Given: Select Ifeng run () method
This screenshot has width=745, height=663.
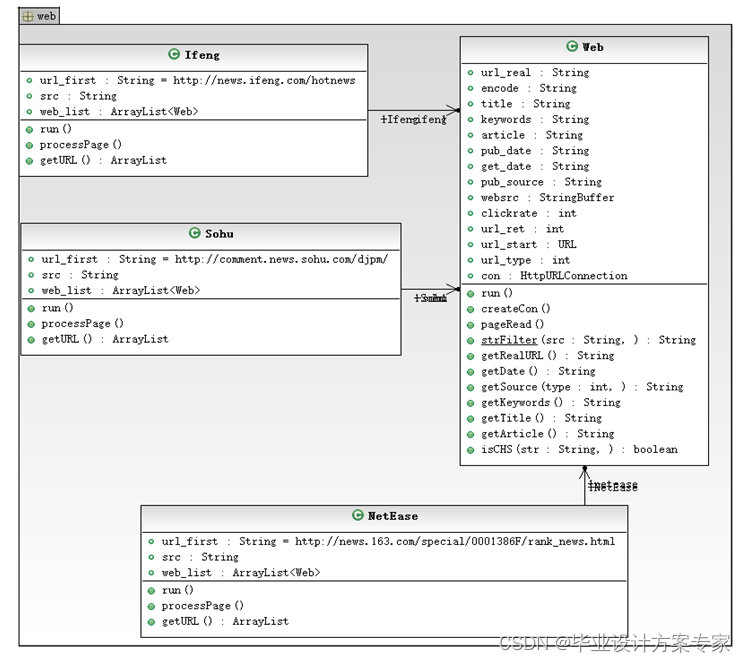Looking at the screenshot, I should click(x=56, y=129).
